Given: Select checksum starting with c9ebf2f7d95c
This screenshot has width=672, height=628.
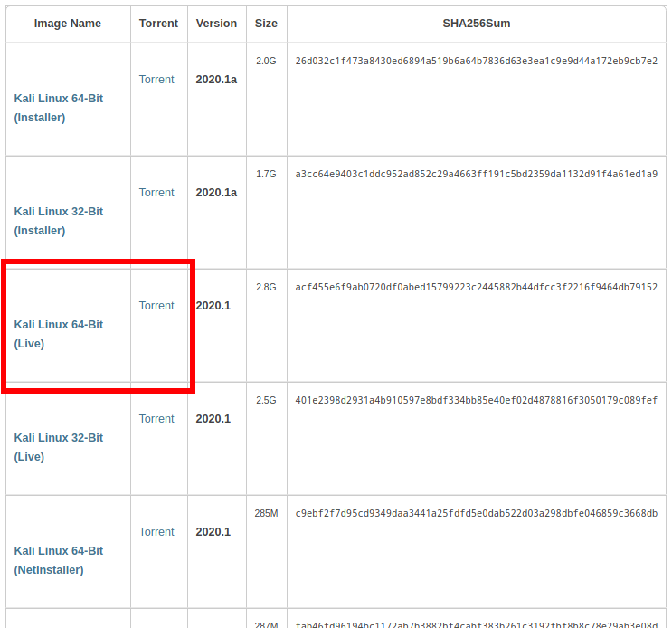Looking at the screenshot, I should point(476,514).
